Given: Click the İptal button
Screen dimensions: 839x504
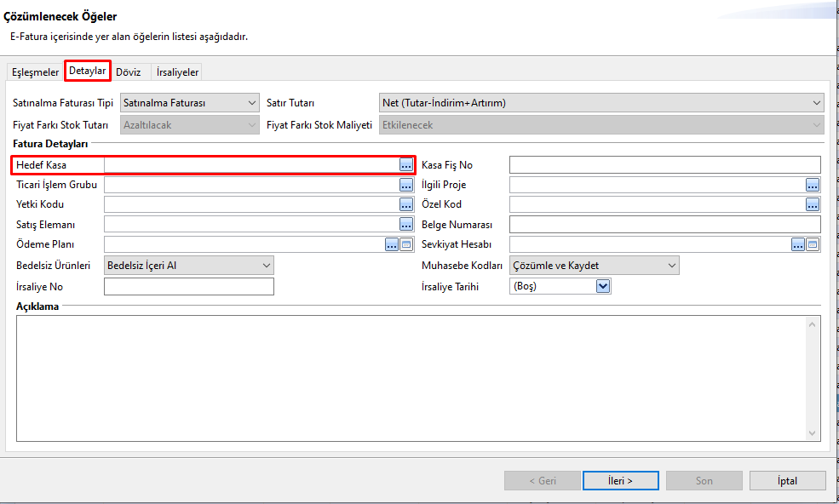Looking at the screenshot, I should pos(788,480).
